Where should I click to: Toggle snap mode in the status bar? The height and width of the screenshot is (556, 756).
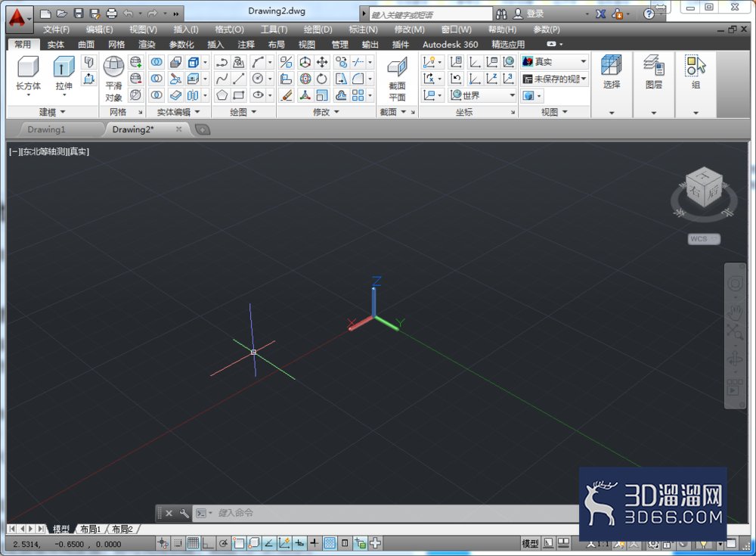click(178, 543)
